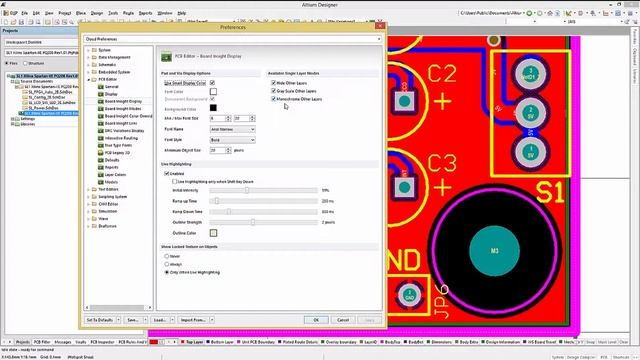The image size is (640, 360).
Task: Select Only When Live Highlighting option
Action: coord(167,272)
